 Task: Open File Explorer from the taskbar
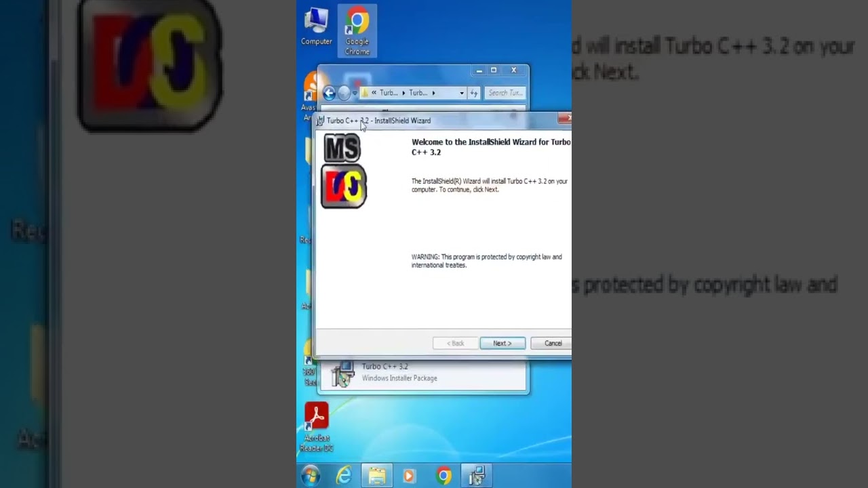point(376,476)
